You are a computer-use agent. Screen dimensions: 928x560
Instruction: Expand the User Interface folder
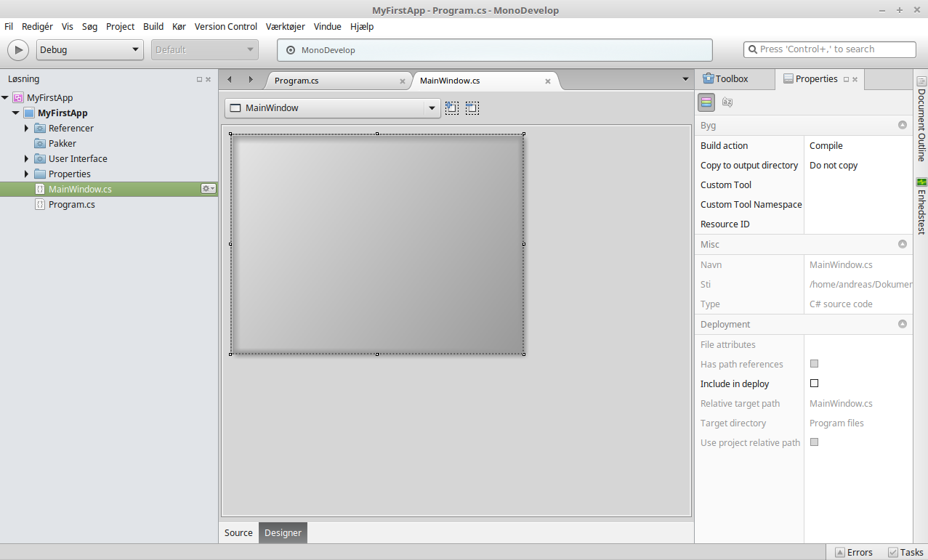click(x=27, y=158)
